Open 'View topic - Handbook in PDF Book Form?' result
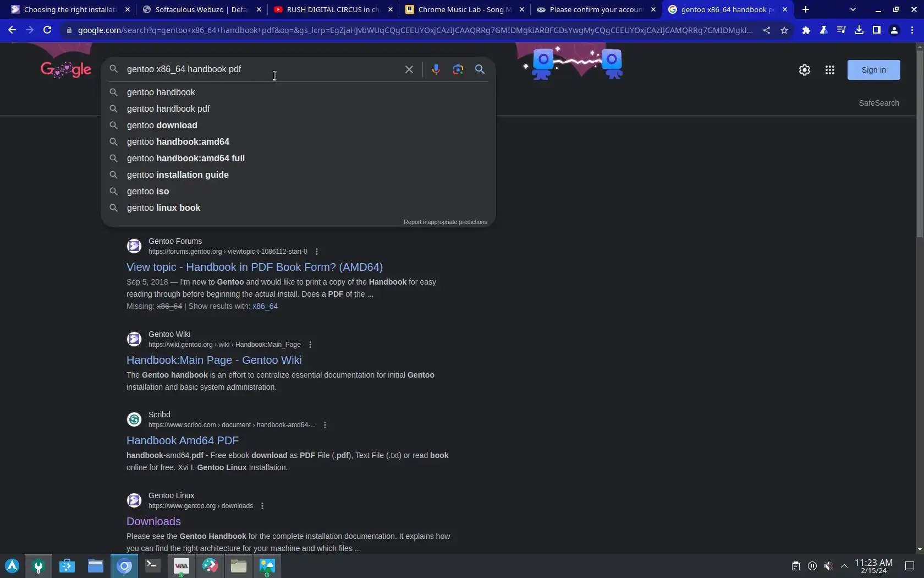Image resolution: width=924 pixels, height=578 pixels. point(255,267)
